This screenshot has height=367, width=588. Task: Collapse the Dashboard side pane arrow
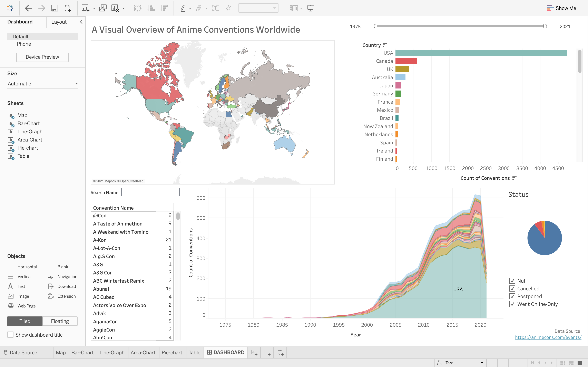pyautogui.click(x=81, y=22)
